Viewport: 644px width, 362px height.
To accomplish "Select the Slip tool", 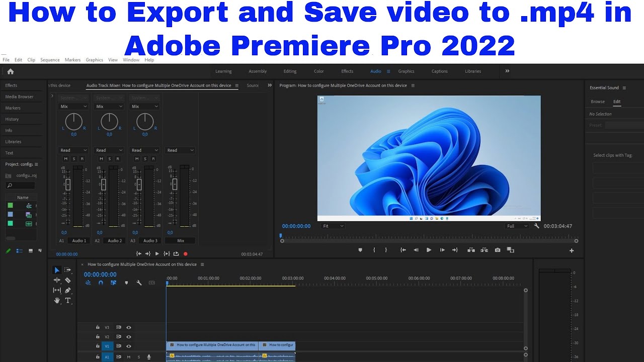I will pyautogui.click(x=57, y=290).
